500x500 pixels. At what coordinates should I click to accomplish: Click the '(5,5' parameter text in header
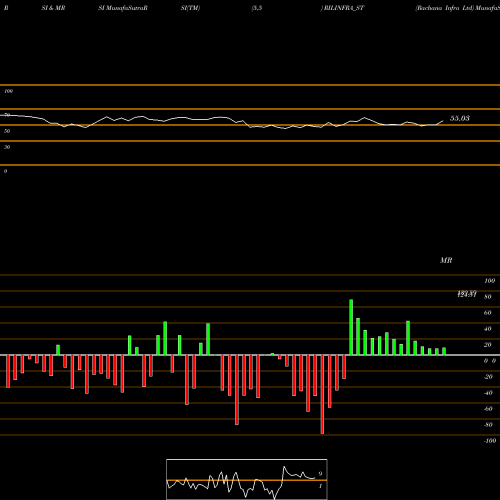click(x=257, y=8)
